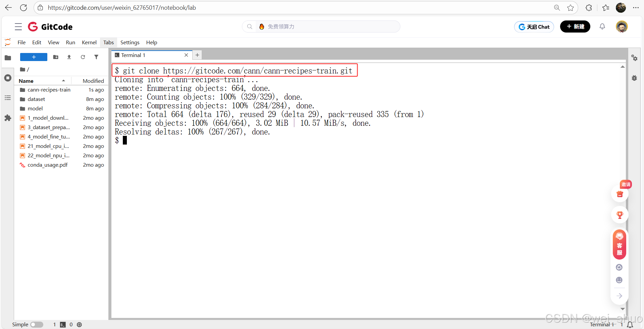644x329 pixels.
Task: Click the status bar settings gear icon
Action: (79, 325)
